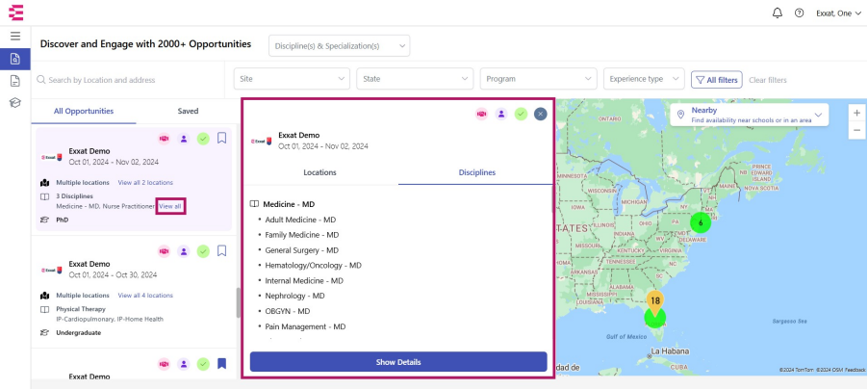Click search magnifier icon in location field
Viewport: 868px width, 389px height.
pos(41,80)
